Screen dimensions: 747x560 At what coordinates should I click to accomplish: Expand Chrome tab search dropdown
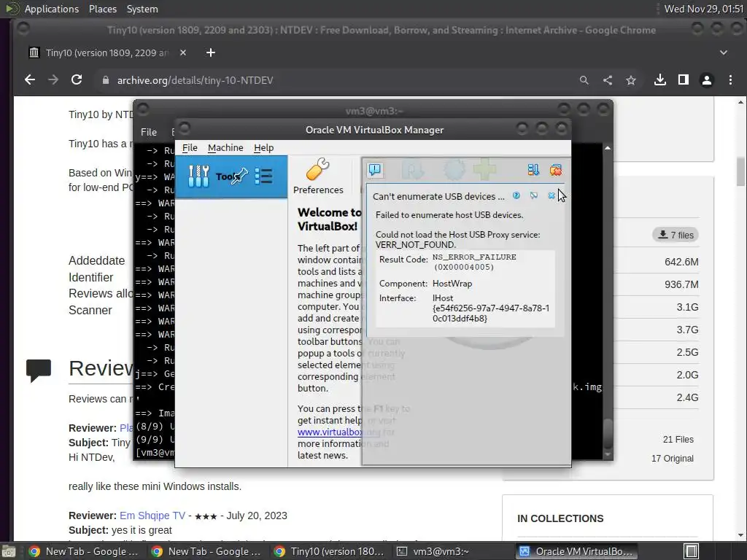(x=724, y=52)
